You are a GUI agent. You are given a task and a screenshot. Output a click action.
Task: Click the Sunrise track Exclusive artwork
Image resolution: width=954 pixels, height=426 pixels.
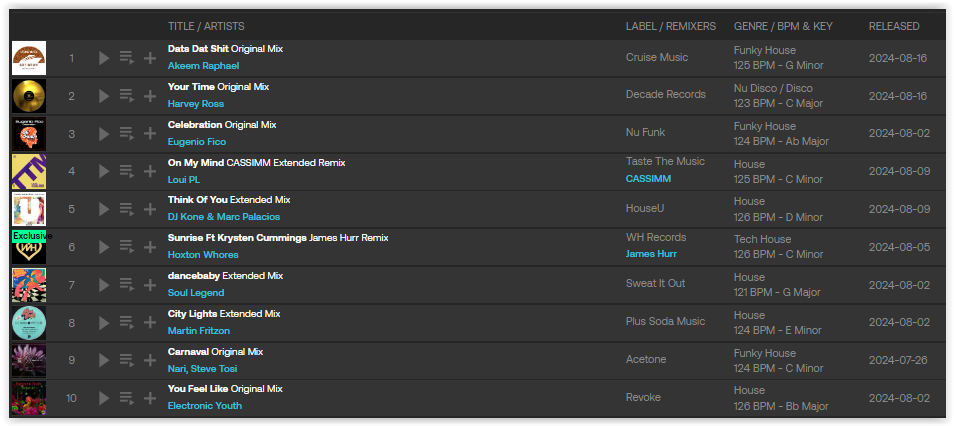pos(29,246)
